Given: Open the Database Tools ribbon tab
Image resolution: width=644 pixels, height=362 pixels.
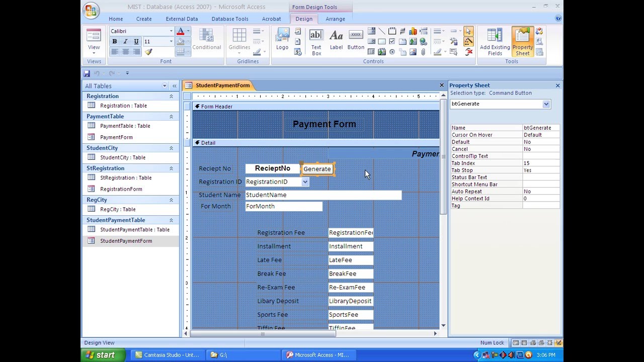Looking at the screenshot, I should point(230,19).
